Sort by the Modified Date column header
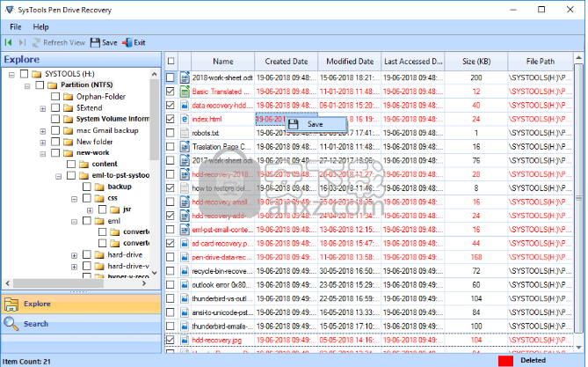 (x=350, y=62)
